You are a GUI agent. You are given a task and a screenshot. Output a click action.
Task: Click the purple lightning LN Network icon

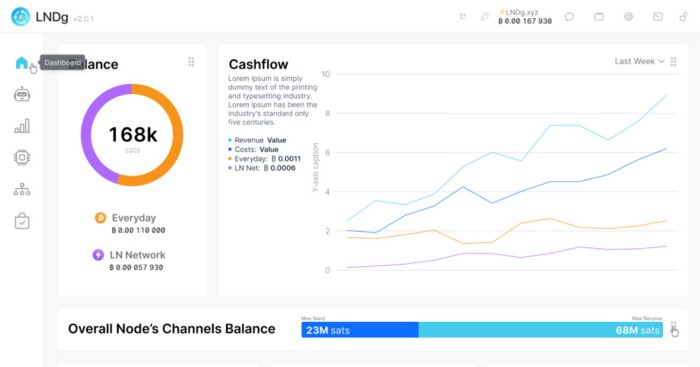[x=98, y=254]
